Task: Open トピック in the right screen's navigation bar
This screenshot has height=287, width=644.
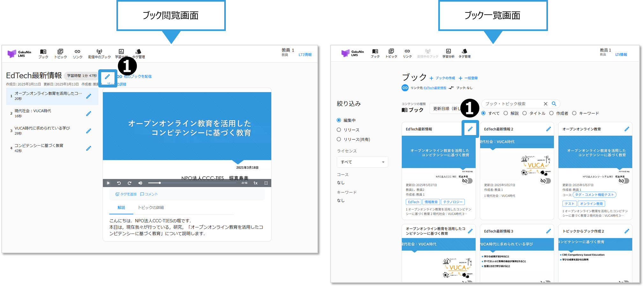Action: (x=391, y=53)
